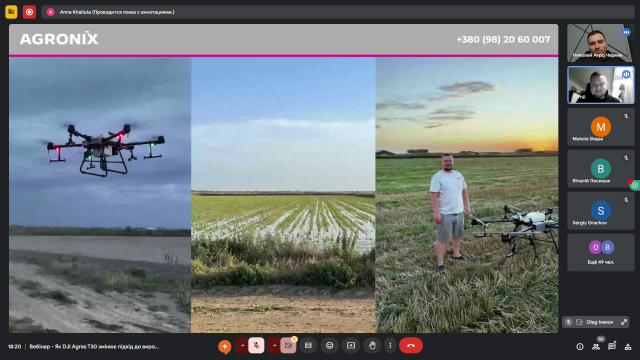Send a reaction with emoji button
Viewport: 640px width, 360px height.
(329, 346)
